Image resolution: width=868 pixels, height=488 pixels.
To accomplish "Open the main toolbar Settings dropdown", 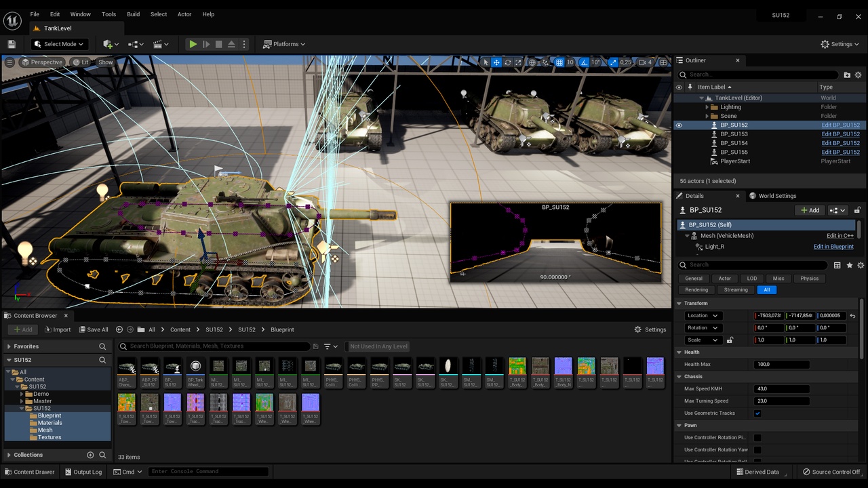I will click(x=840, y=44).
